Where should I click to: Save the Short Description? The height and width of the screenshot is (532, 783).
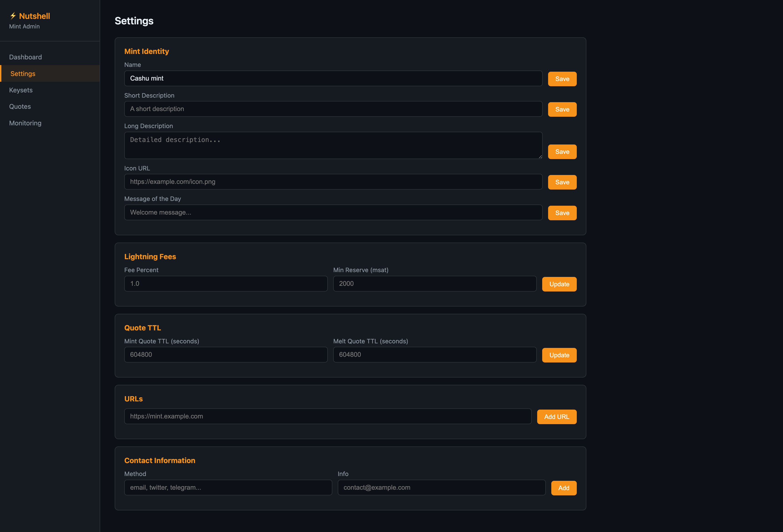[562, 109]
